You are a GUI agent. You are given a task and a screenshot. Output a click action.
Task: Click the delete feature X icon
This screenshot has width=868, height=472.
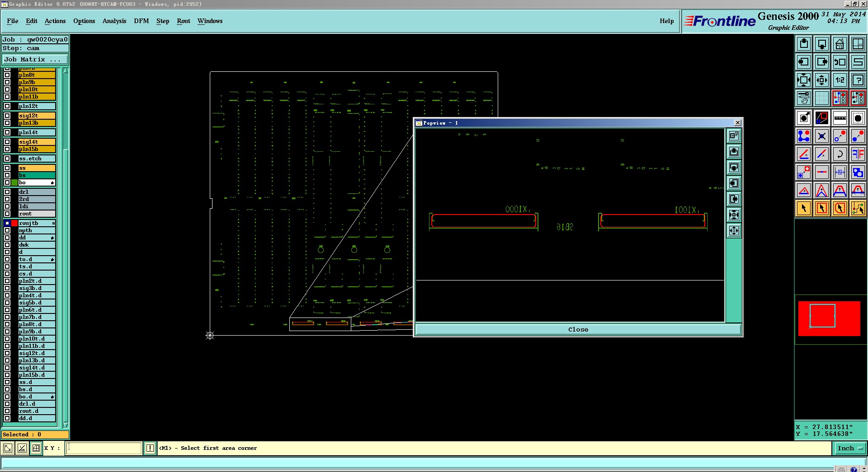click(x=822, y=136)
